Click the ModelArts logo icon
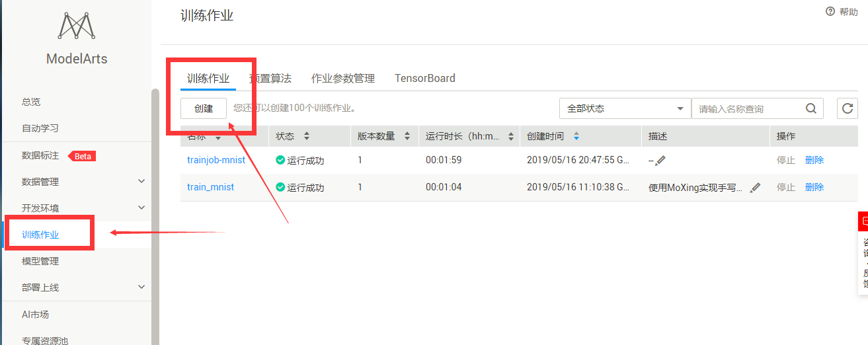The width and height of the screenshot is (868, 345). (76, 25)
